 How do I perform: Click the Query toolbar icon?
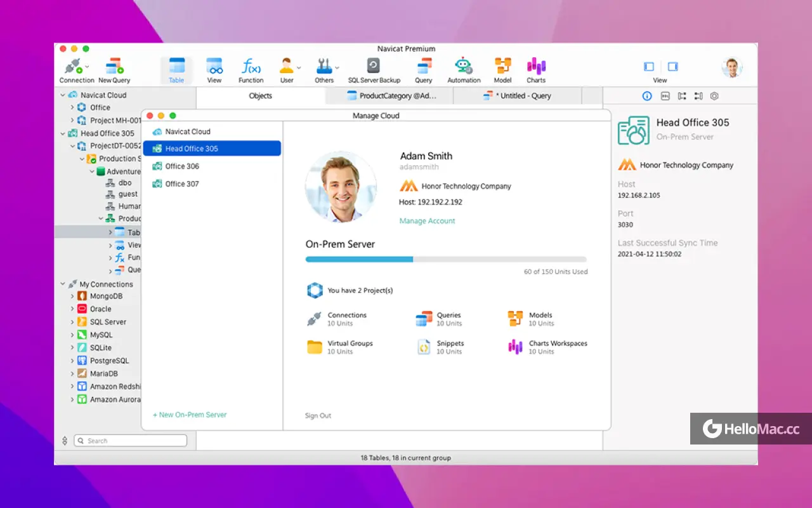point(424,66)
